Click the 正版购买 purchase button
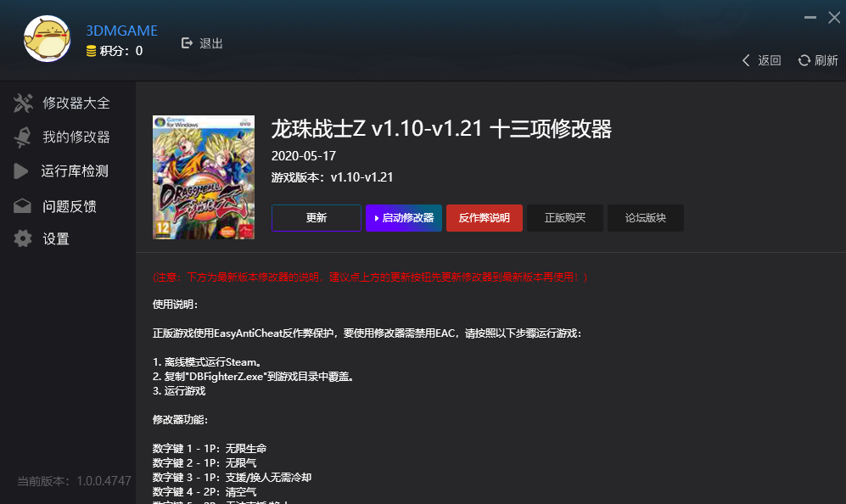Viewport: 846px width, 504px height. pos(564,218)
